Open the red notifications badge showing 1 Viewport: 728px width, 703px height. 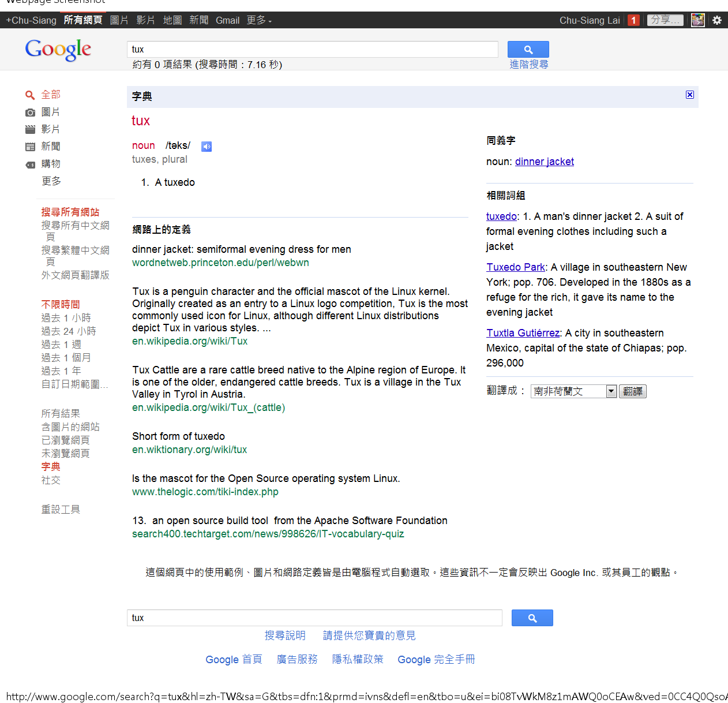tap(633, 20)
